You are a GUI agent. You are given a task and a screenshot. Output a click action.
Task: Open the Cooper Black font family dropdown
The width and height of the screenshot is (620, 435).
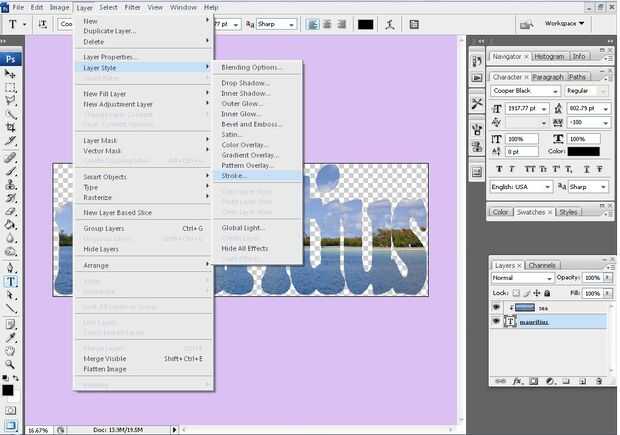555,91
